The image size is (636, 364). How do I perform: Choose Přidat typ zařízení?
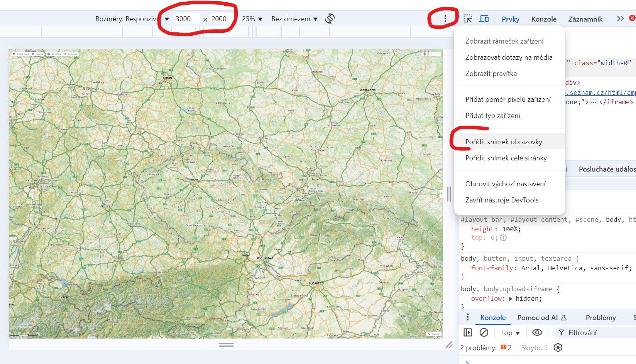(509, 116)
